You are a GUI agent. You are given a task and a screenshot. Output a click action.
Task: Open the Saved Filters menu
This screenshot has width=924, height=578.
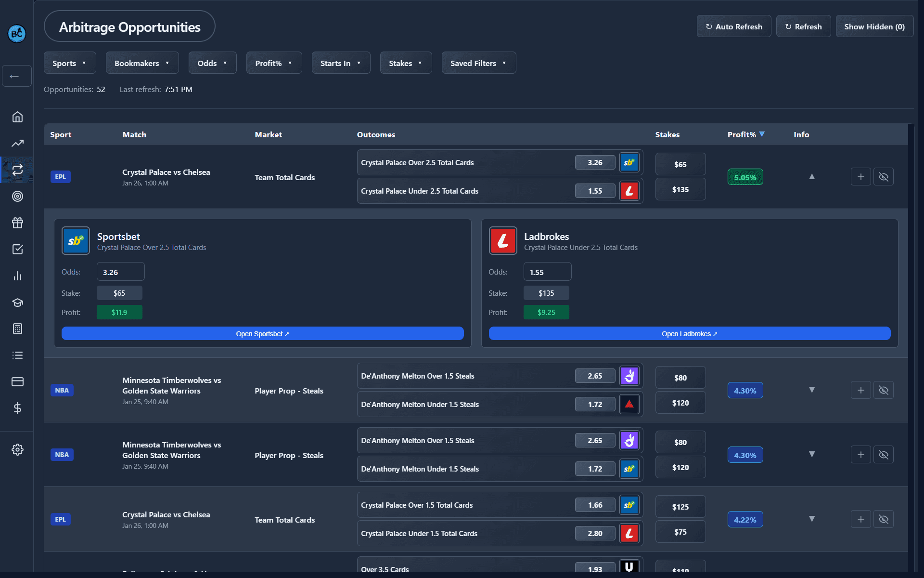[x=478, y=63]
